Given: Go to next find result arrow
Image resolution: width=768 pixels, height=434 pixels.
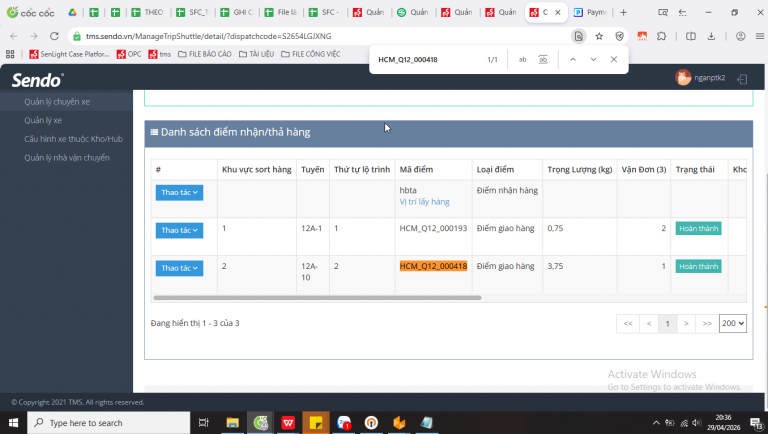Looking at the screenshot, I should tap(593, 59).
